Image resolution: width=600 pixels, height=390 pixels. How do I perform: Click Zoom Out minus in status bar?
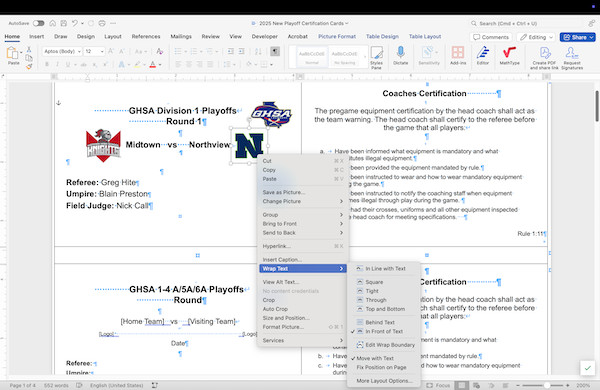point(518,385)
